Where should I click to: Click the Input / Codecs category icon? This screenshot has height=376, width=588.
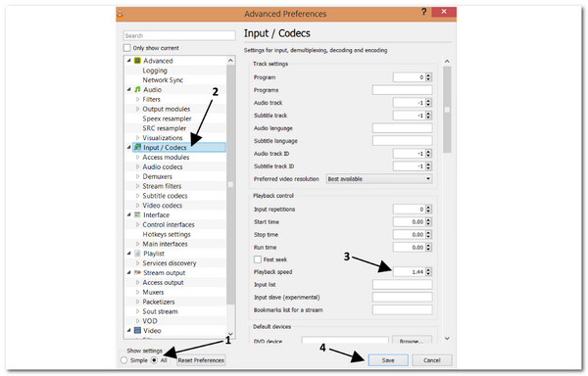click(x=137, y=147)
